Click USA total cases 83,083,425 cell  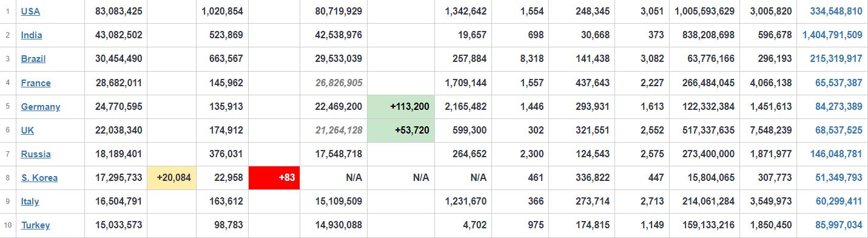coord(118,12)
